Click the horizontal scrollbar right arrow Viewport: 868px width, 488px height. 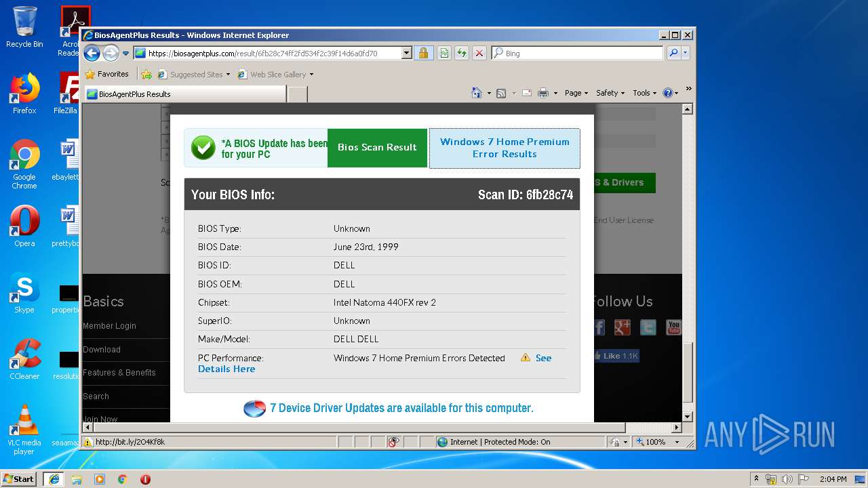(x=676, y=428)
